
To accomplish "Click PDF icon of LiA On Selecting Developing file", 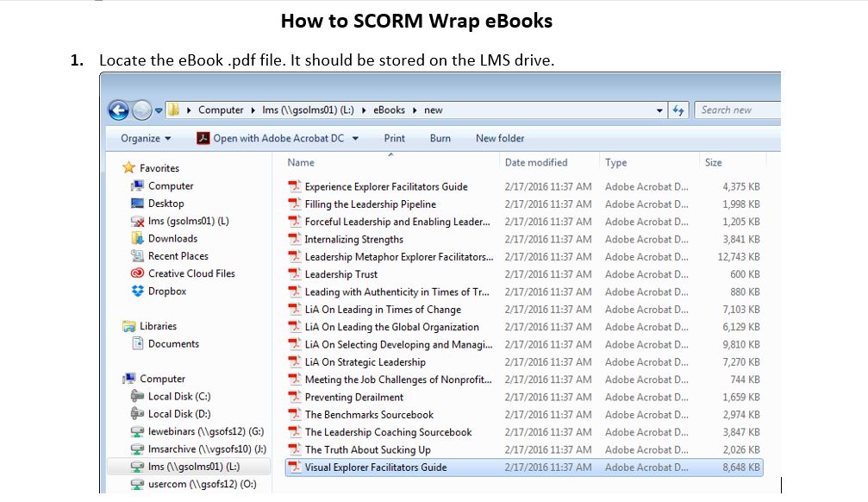I will (x=295, y=344).
